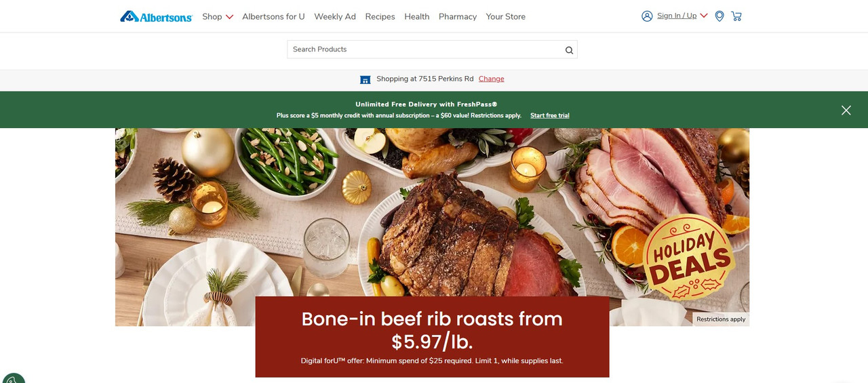Expand the Shop dropdown menu
This screenshot has width=868, height=383.
218,16
